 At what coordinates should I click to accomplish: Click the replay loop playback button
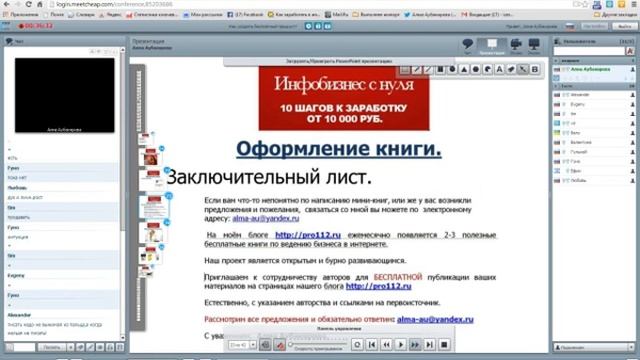pyautogui.click(x=358, y=345)
